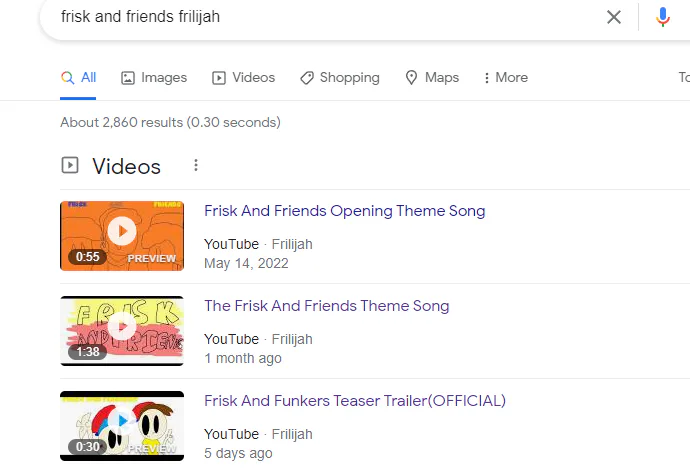Play the Frisk And Funkers trailer preview
690x470 pixels.
pyautogui.click(x=122, y=422)
